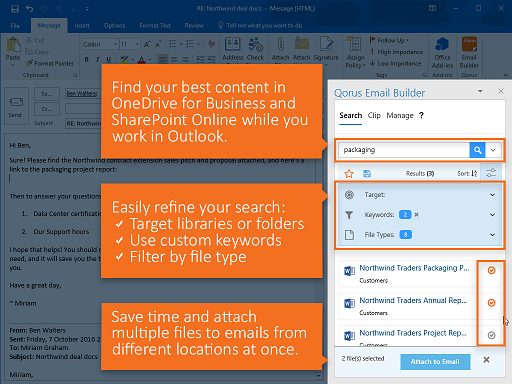Toggle bold formatting
The image size is (512, 384).
(87, 59)
